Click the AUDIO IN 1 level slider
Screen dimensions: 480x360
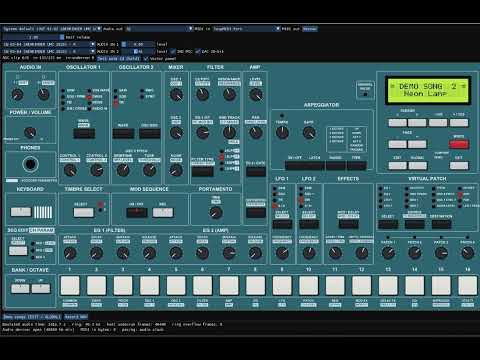coord(138,44)
